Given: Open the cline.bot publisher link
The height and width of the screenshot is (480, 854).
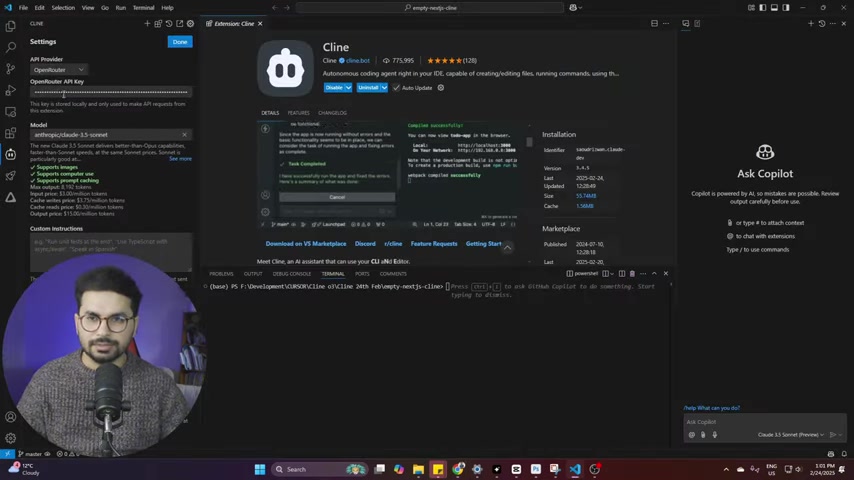Looking at the screenshot, I should pos(358,60).
